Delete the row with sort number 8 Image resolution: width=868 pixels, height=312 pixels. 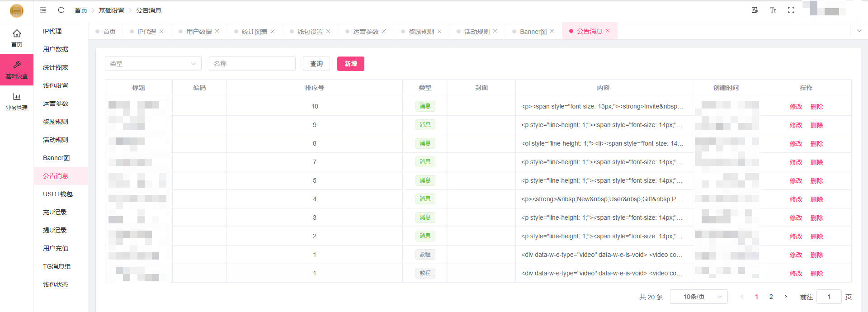coord(816,144)
